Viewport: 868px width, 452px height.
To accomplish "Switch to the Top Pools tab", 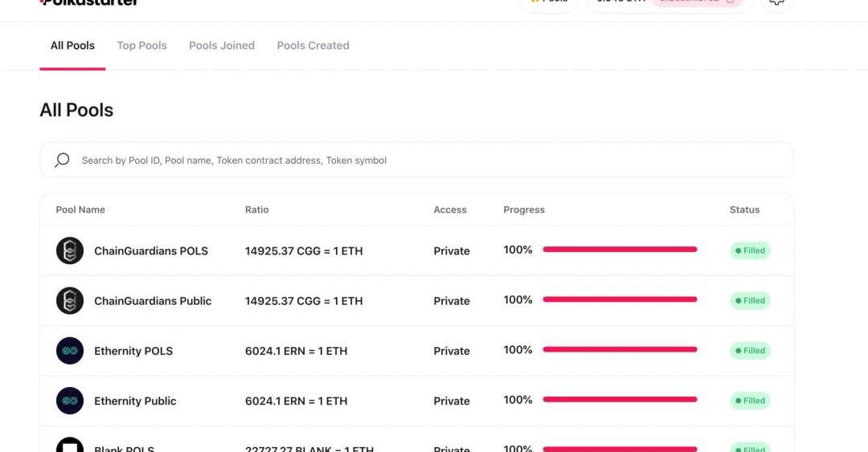I will point(141,46).
